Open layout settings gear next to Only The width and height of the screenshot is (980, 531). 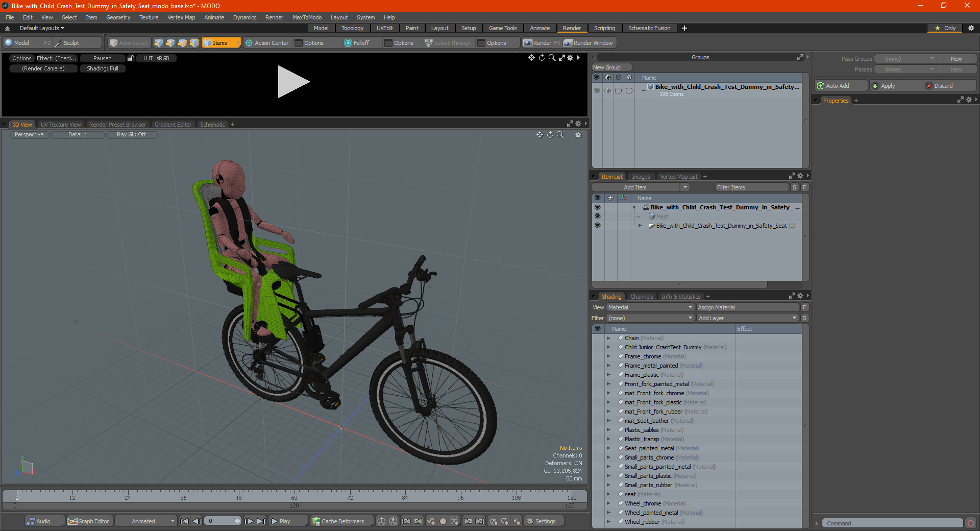(x=971, y=28)
